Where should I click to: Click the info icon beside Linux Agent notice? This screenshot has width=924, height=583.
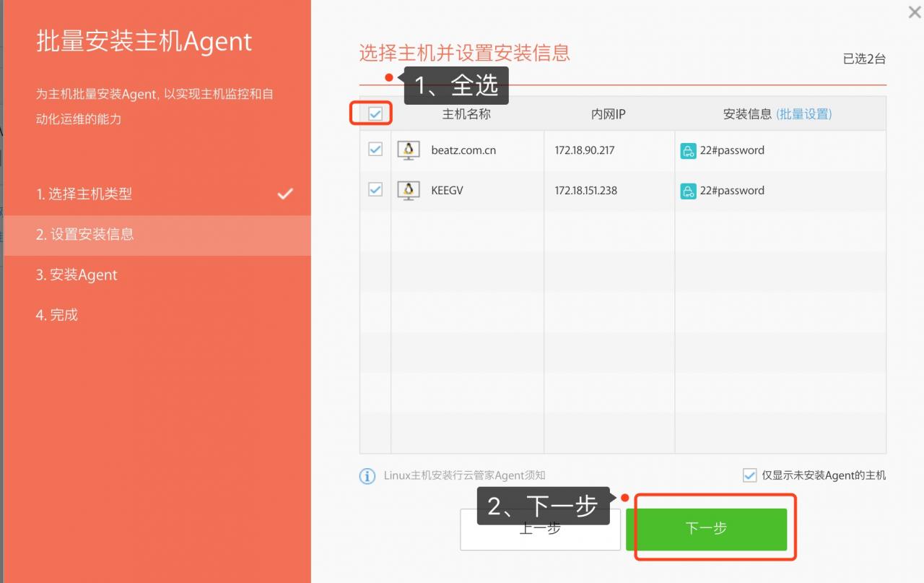[367, 476]
